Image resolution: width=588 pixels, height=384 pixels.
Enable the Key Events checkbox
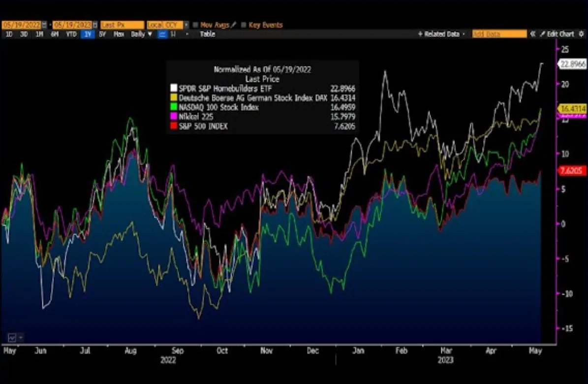pos(244,25)
